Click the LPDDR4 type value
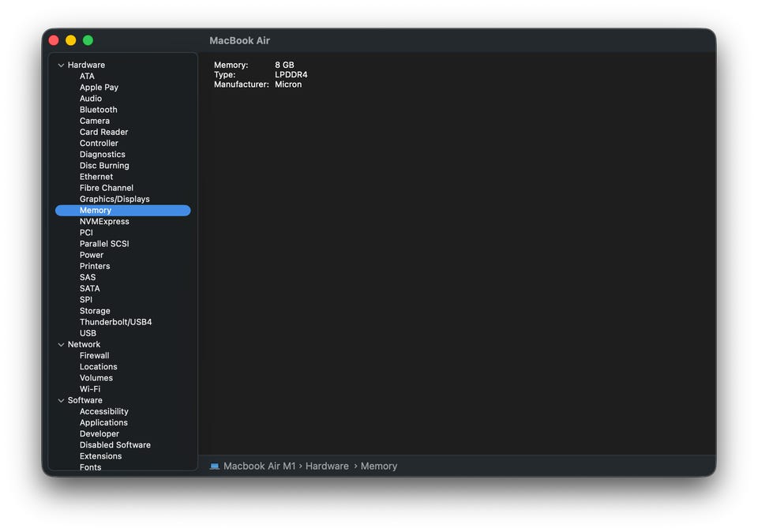 tap(291, 74)
